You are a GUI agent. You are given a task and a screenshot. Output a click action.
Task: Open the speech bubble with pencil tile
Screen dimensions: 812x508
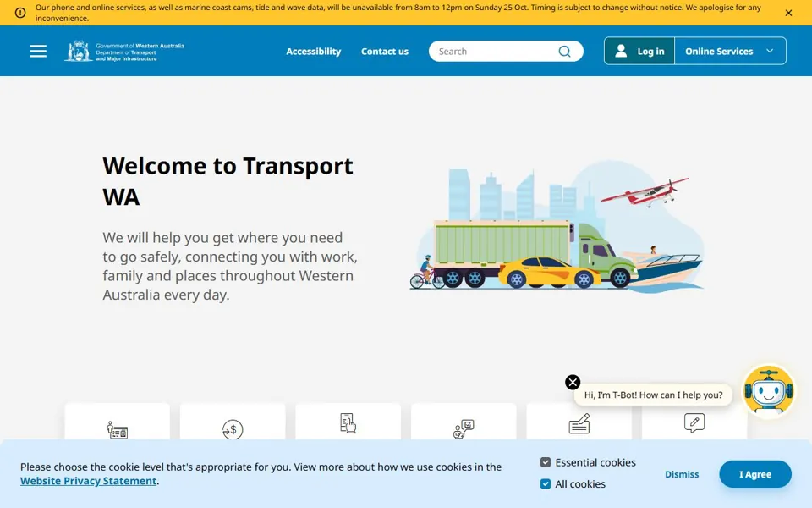[694, 422]
